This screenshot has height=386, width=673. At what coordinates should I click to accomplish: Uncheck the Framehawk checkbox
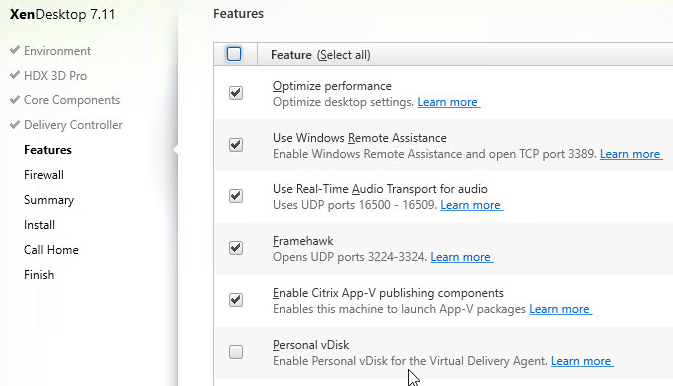pyautogui.click(x=236, y=248)
